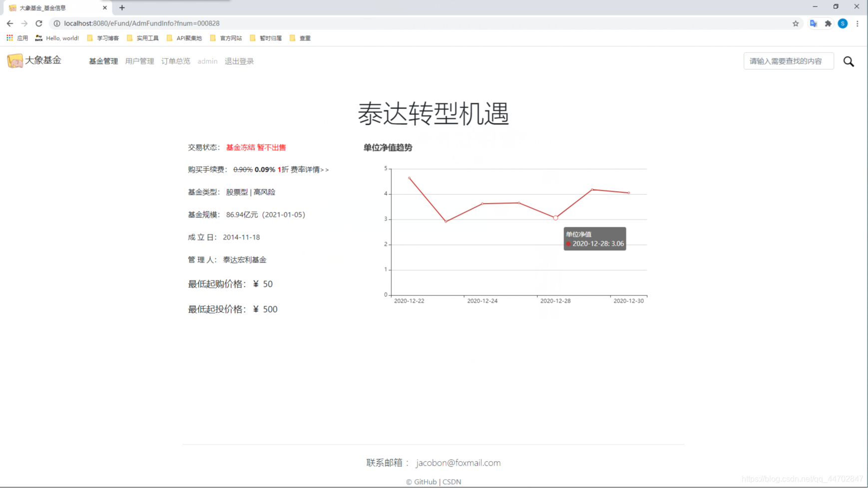Close the 大象基金_基金信息 tab

[105, 7]
